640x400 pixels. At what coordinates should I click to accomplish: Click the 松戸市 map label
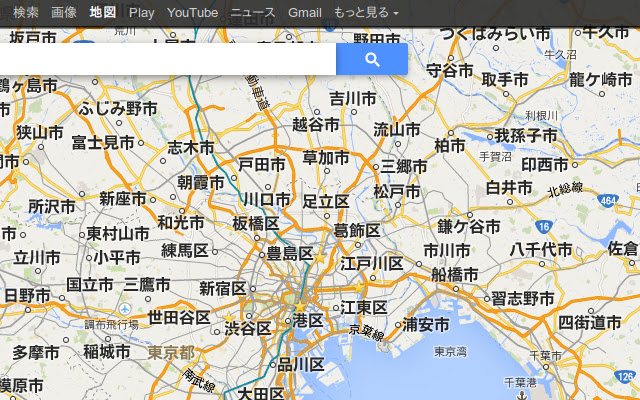pyautogui.click(x=397, y=192)
